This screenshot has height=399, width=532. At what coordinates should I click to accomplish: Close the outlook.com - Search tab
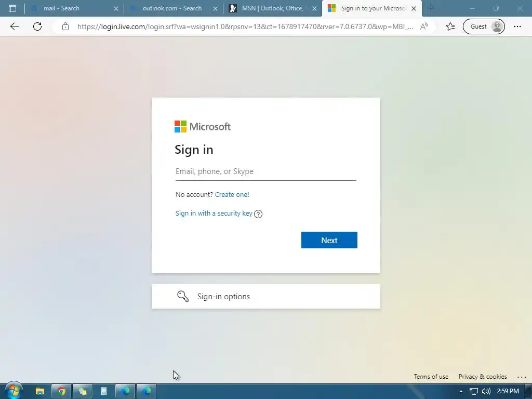pyautogui.click(x=215, y=8)
